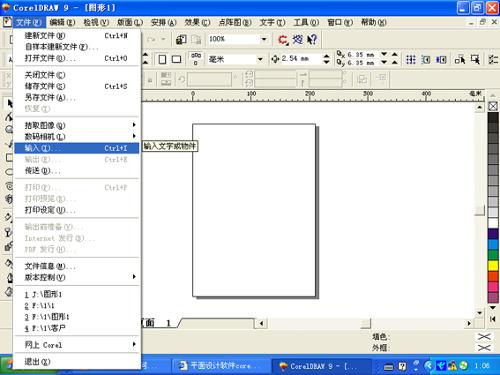
Task: Click the page settings icon left of units box
Action: pyautogui.click(x=196, y=59)
